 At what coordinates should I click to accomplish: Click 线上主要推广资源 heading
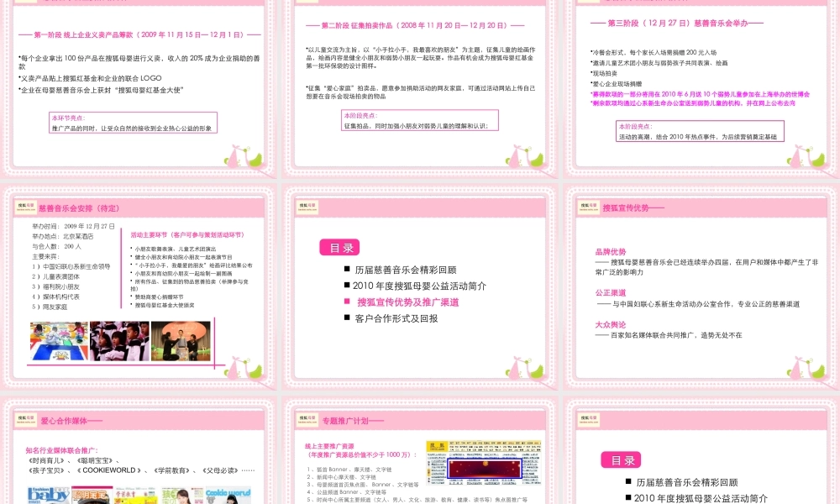tap(329, 446)
